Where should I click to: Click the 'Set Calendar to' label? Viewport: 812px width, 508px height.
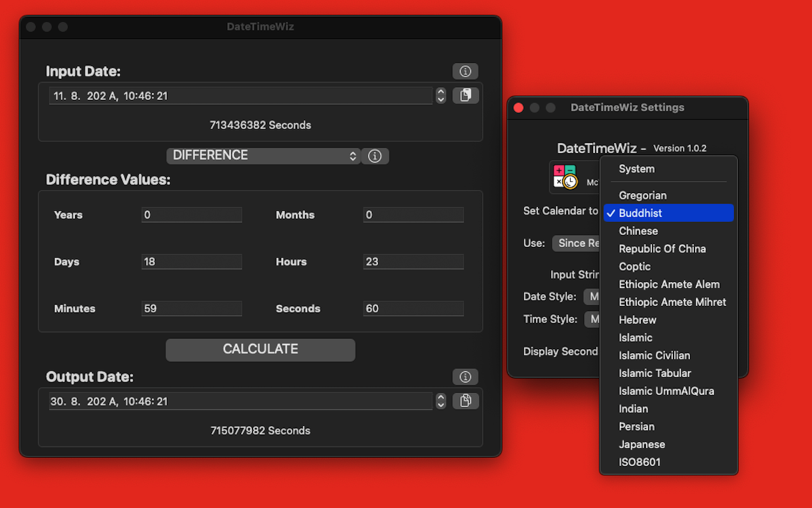[561, 211]
